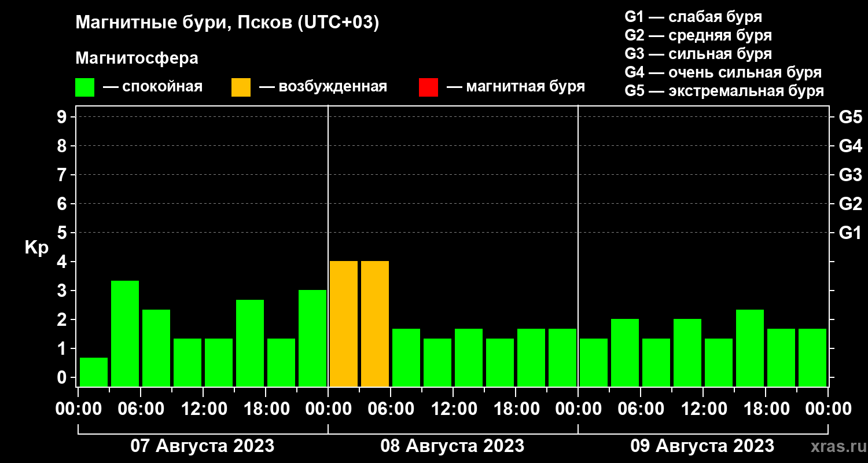Click the right-axis 'G2' tick label

point(850,204)
